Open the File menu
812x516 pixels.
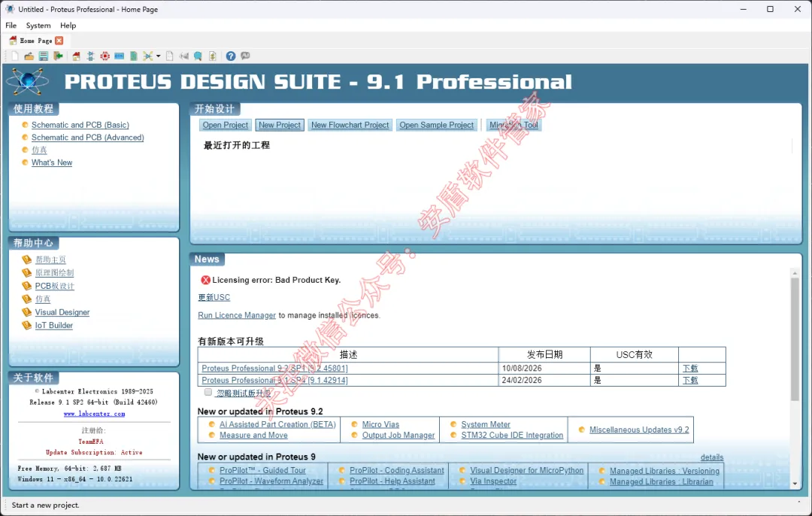pyautogui.click(x=11, y=25)
